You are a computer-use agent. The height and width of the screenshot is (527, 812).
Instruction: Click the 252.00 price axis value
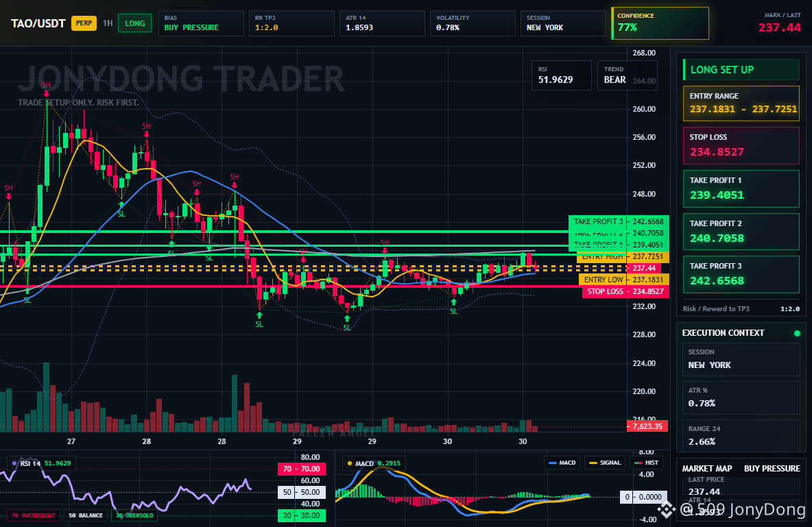(x=644, y=165)
